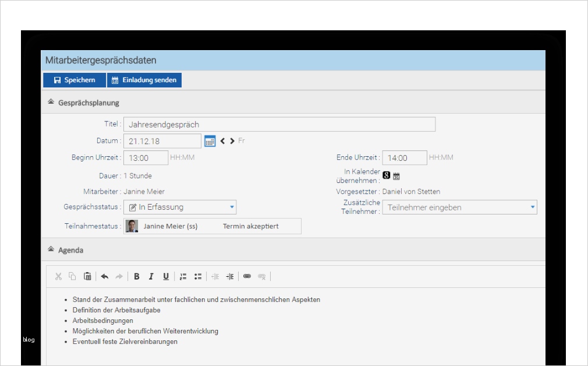The image size is (588, 366).
Task: Go to previous day with left arrow
Action: 222,141
